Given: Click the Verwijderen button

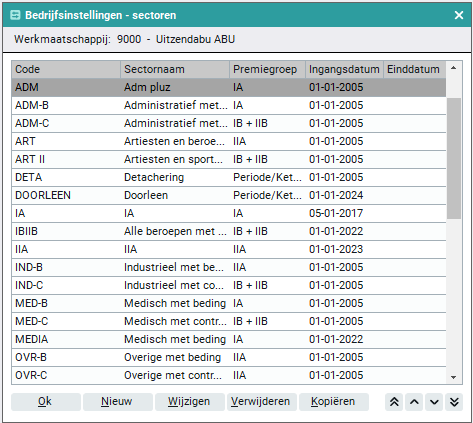Looking at the screenshot, I should (262, 402).
